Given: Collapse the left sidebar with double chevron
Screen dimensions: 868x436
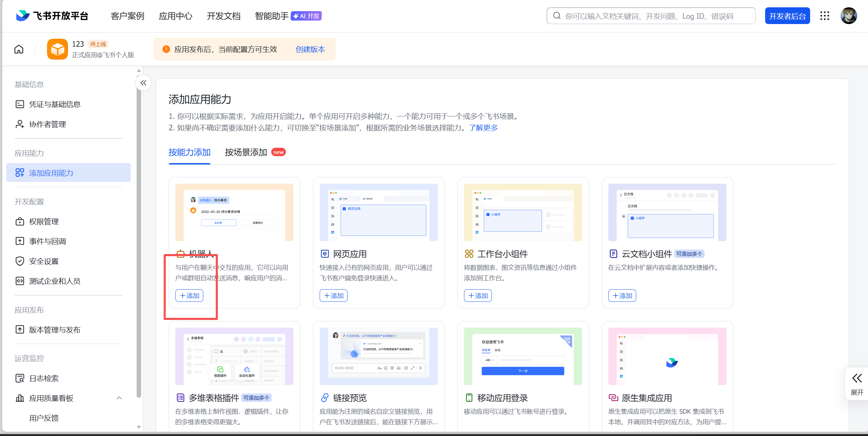Looking at the screenshot, I should point(143,83).
